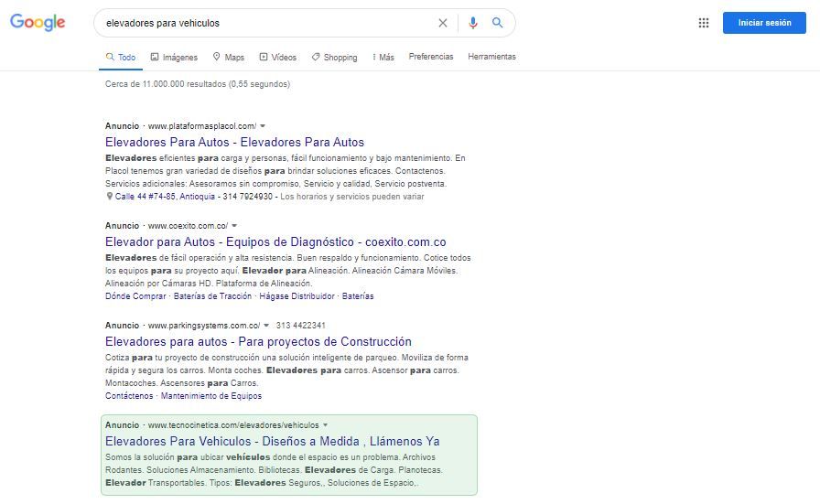
Task: Click in the search input field
Action: (265, 23)
